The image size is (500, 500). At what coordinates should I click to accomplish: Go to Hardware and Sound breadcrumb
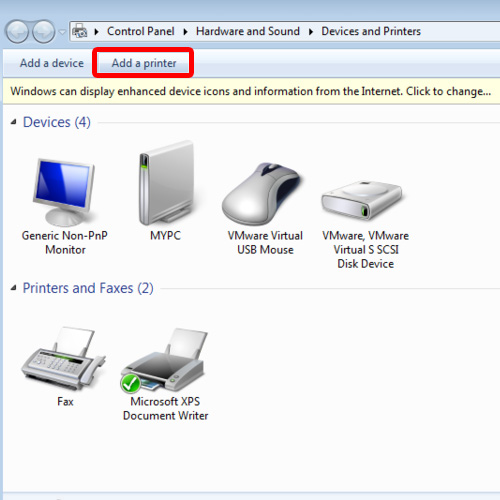tap(248, 31)
